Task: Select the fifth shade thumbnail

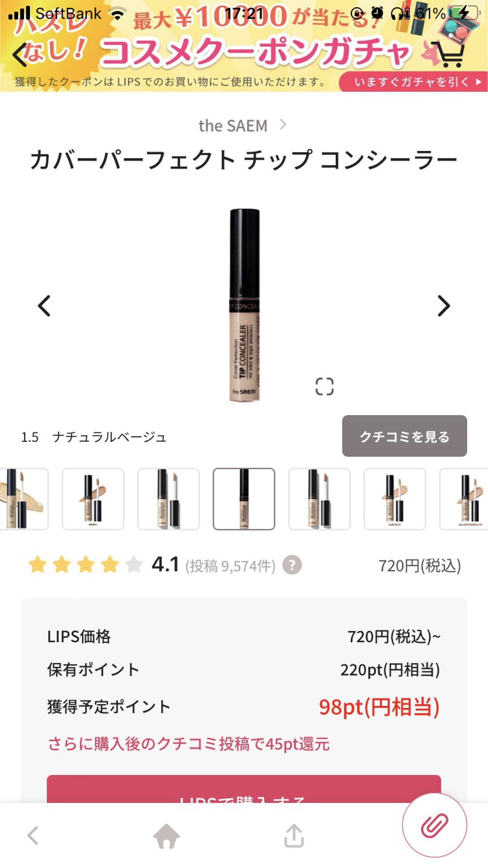Action: (x=319, y=499)
